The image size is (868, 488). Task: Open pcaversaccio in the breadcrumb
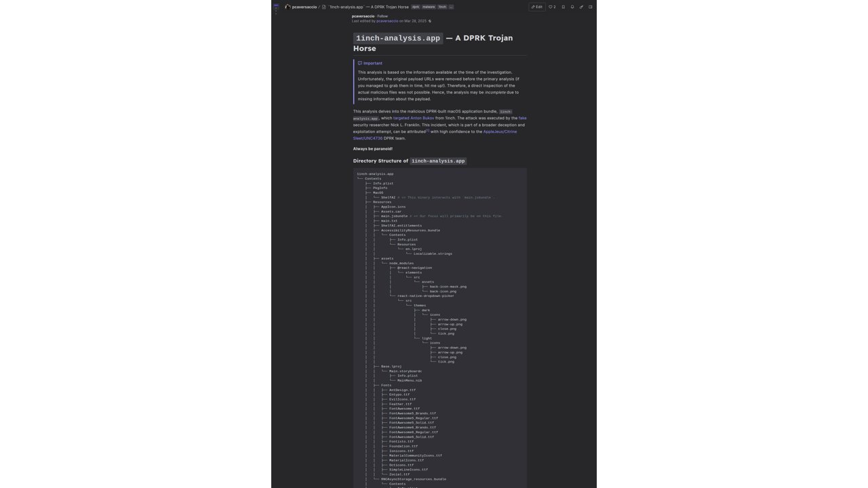(x=304, y=7)
